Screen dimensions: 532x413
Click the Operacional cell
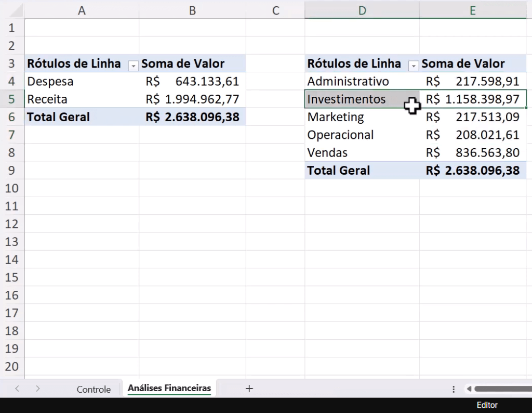click(x=362, y=135)
